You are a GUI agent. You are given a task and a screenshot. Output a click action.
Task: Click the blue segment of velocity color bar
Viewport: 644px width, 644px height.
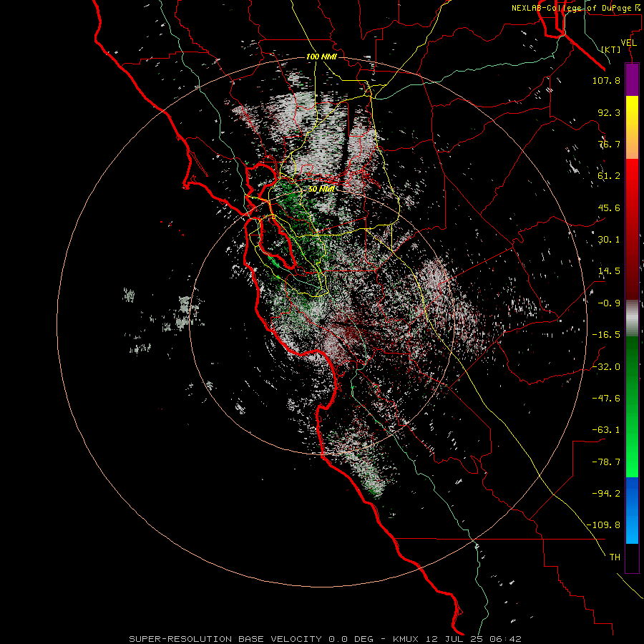(632, 510)
